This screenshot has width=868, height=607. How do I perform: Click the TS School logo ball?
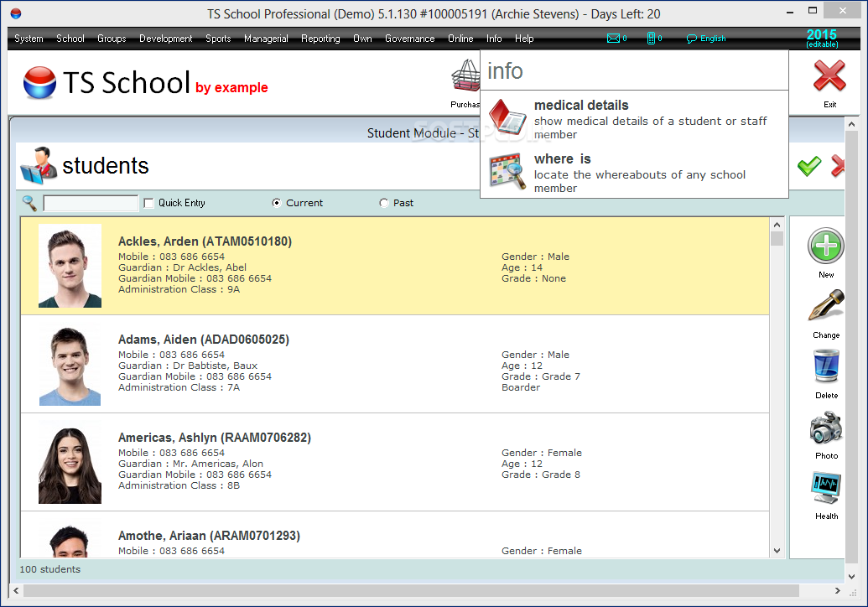point(39,82)
